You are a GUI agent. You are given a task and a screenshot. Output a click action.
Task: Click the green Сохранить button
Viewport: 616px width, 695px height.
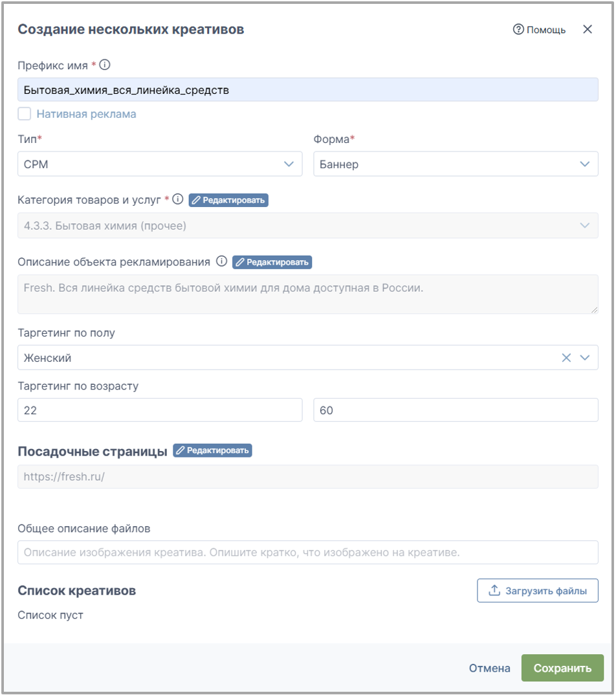point(562,668)
